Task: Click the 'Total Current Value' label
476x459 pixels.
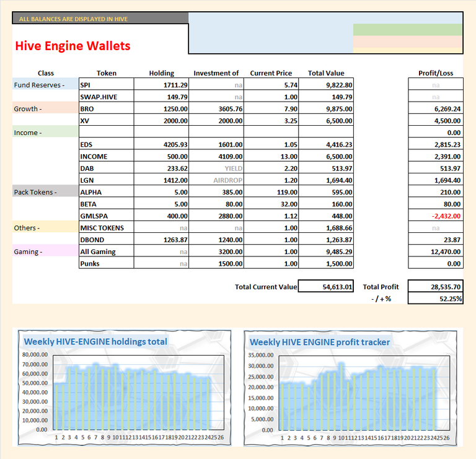Action: click(266, 287)
